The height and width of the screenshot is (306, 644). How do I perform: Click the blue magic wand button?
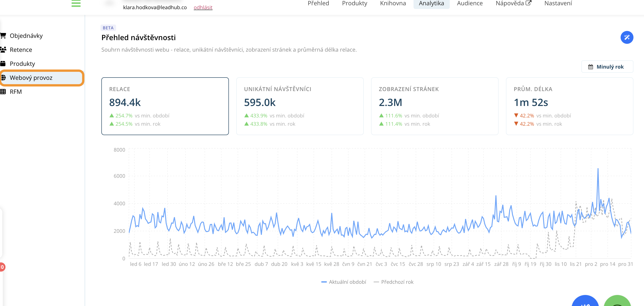coord(627,37)
